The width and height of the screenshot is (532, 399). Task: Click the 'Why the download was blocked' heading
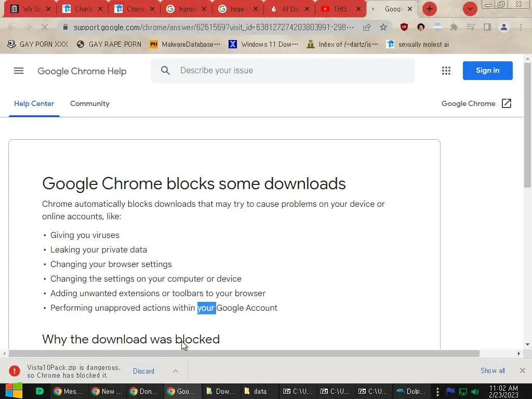[131, 339]
